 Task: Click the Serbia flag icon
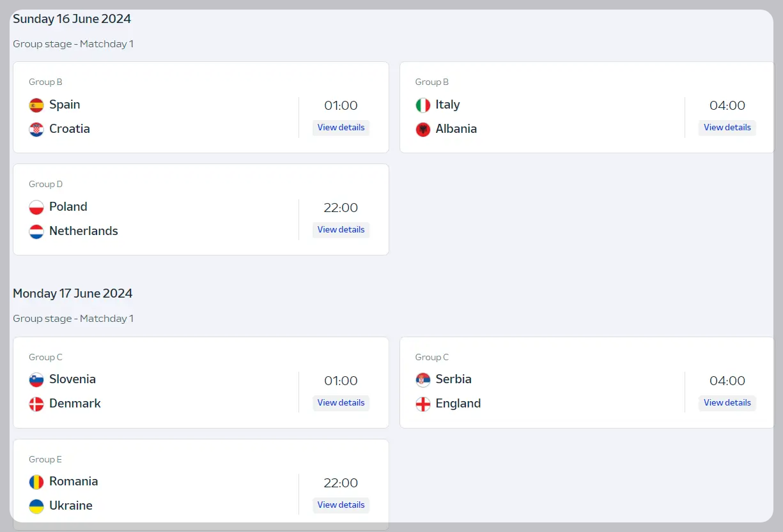click(423, 380)
